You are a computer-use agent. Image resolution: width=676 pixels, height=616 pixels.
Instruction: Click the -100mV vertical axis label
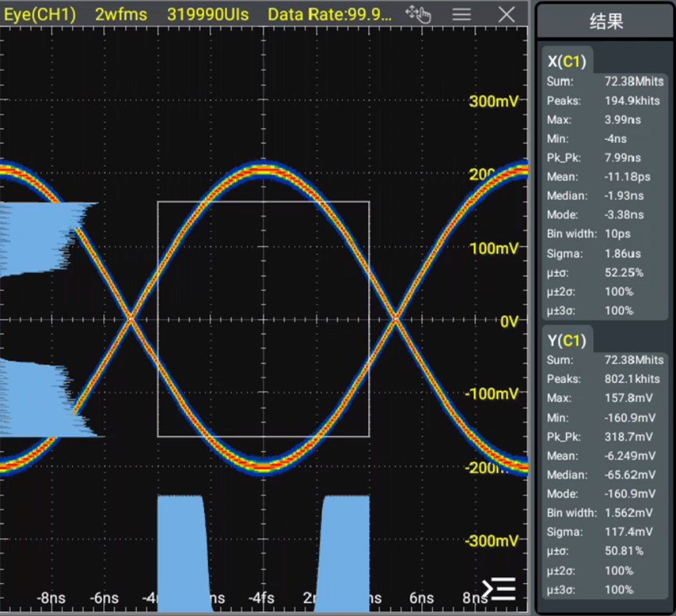492,393
